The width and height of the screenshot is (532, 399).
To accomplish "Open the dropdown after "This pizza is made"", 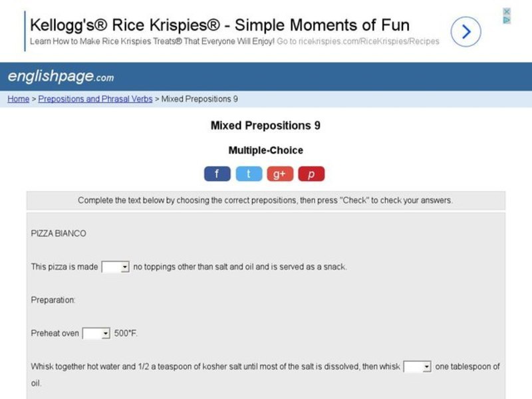I will coord(115,267).
